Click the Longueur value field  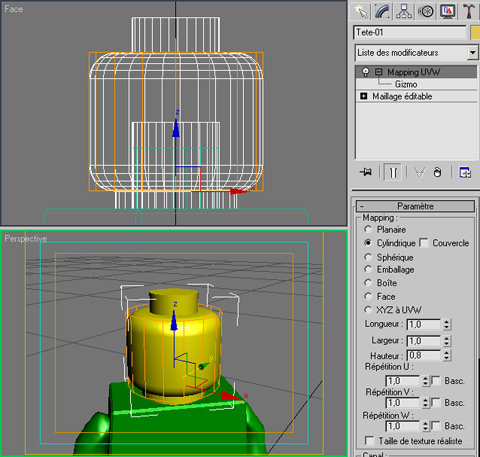tap(424, 324)
